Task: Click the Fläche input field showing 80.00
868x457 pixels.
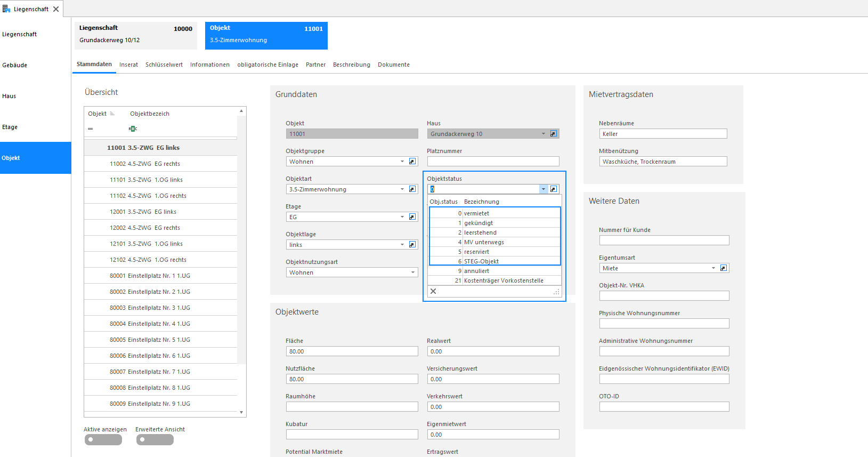Action: 352,351
